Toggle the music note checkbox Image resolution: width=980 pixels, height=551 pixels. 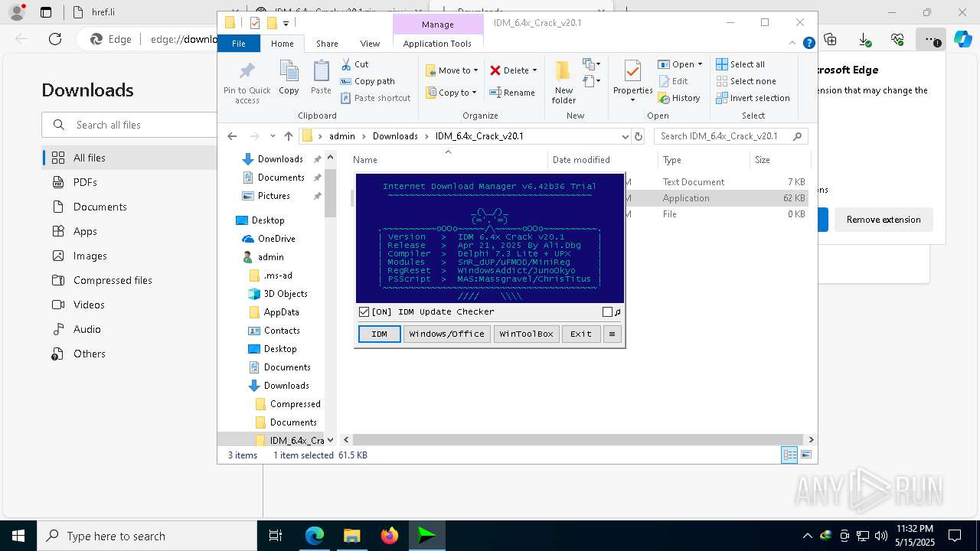(607, 311)
